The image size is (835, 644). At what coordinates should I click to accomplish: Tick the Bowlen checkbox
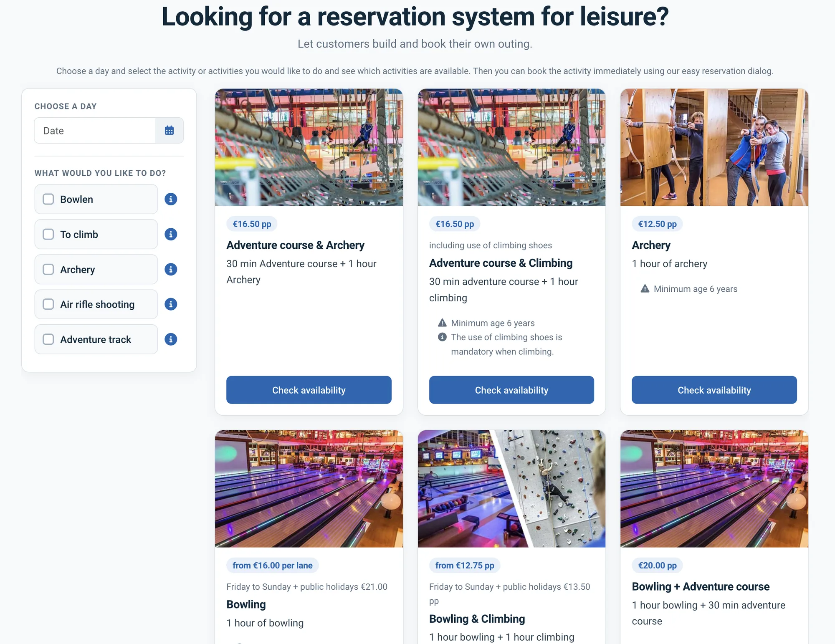(x=48, y=199)
